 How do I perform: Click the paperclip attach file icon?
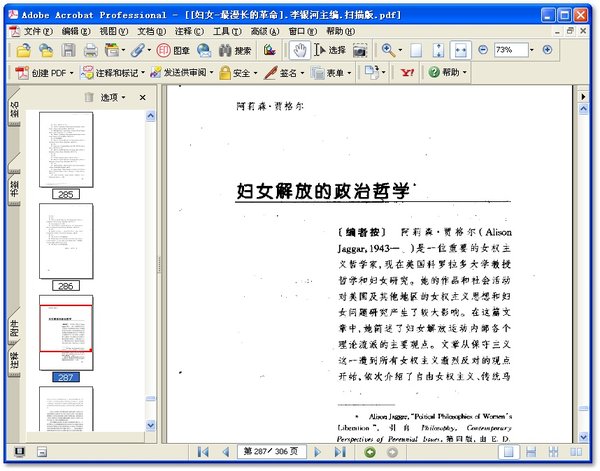point(137,50)
